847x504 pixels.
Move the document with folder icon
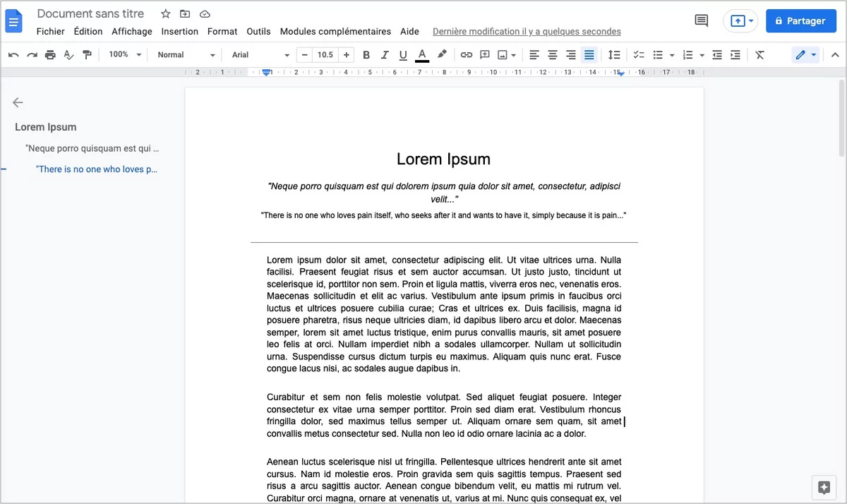[x=185, y=13]
